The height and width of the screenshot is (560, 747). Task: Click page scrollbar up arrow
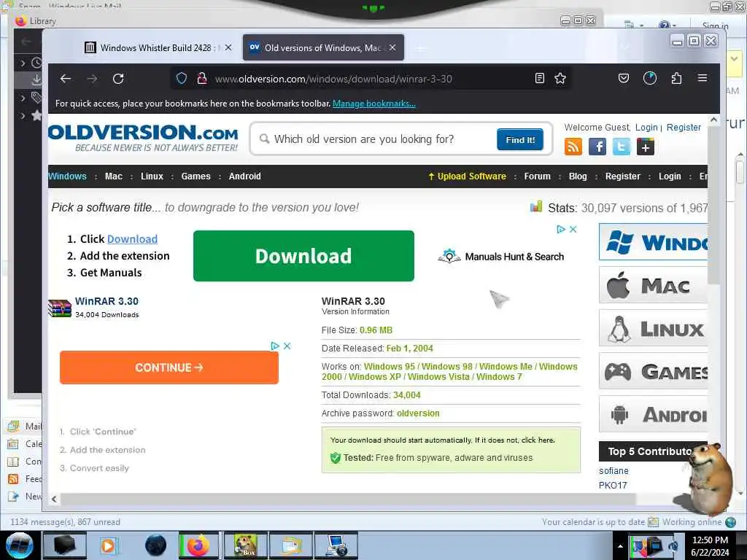(x=713, y=120)
